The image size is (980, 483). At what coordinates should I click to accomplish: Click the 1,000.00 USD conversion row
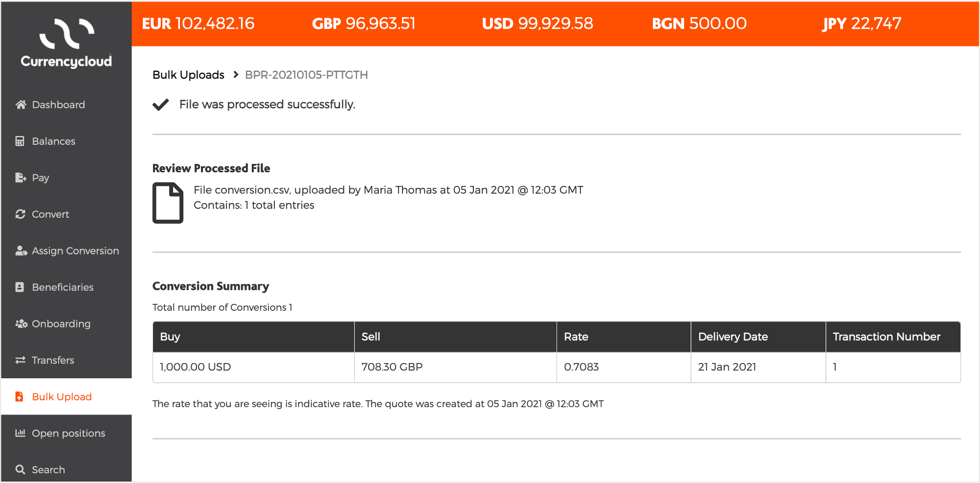coord(557,367)
